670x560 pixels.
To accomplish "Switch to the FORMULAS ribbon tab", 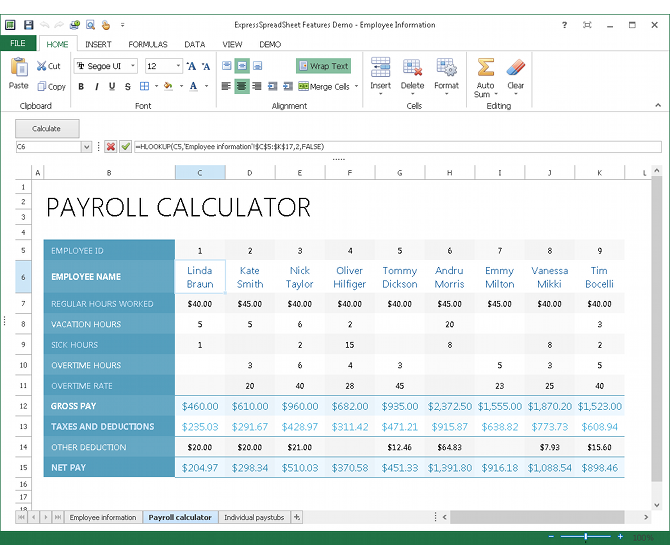I will [148, 44].
